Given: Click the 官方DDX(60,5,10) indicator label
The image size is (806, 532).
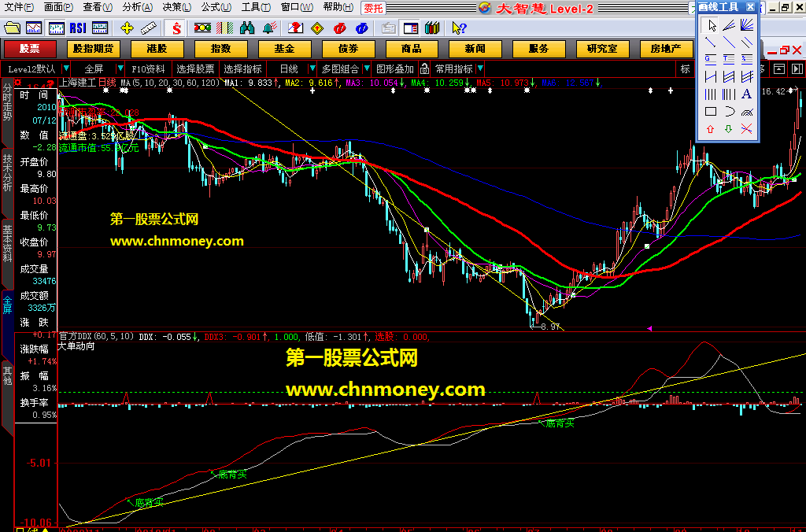Looking at the screenshot, I should pos(97,336).
